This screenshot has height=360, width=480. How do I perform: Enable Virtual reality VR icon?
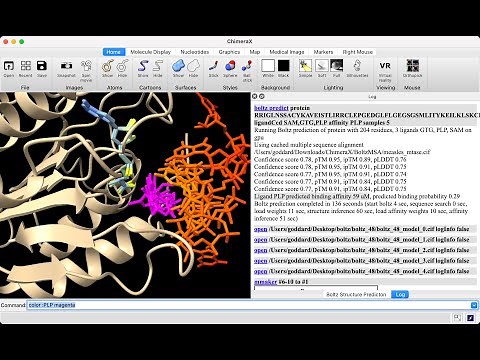(385, 66)
